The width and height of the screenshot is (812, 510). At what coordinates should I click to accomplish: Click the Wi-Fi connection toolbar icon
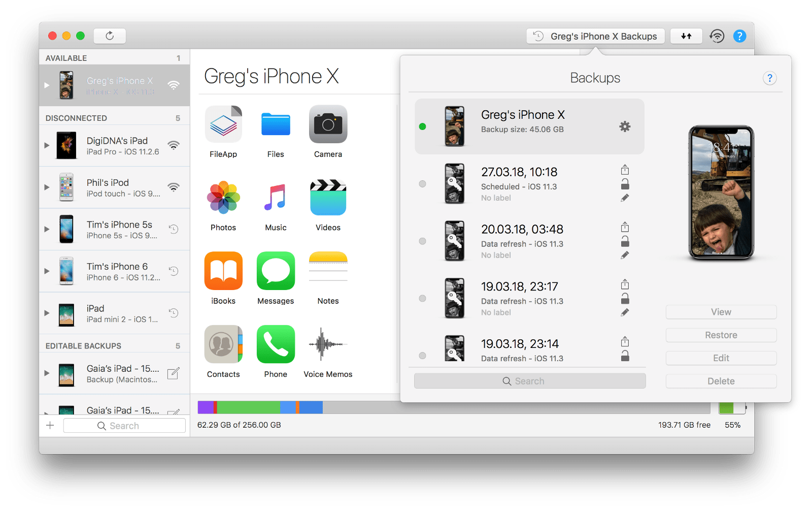tap(717, 36)
